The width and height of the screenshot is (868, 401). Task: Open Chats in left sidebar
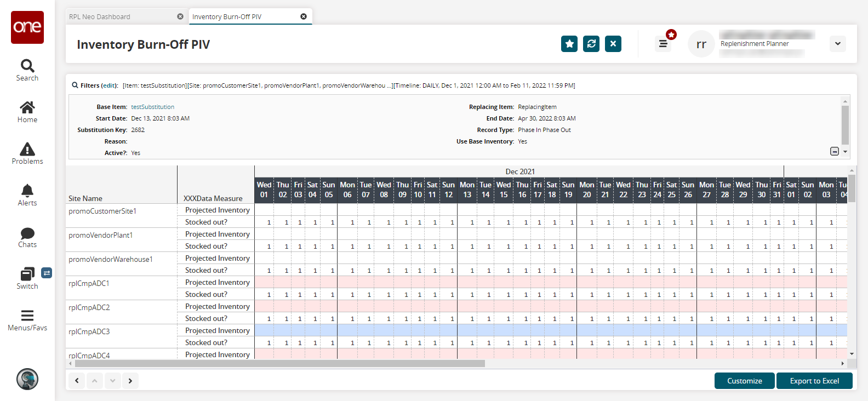(27, 237)
